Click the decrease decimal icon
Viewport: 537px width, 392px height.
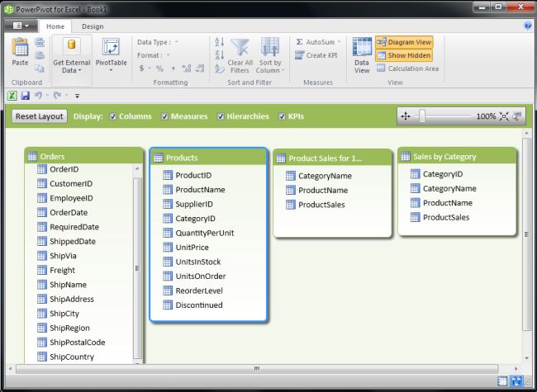(200, 68)
